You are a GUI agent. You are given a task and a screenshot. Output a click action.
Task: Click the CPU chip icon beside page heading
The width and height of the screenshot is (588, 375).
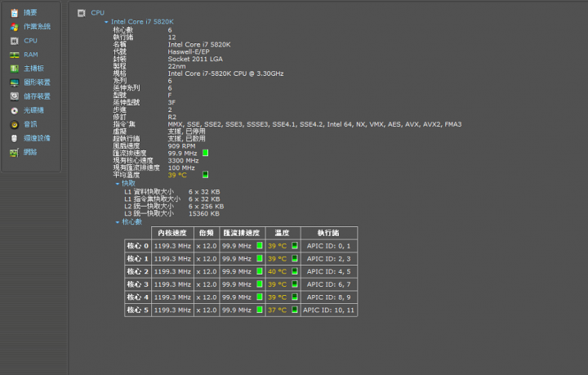click(82, 13)
